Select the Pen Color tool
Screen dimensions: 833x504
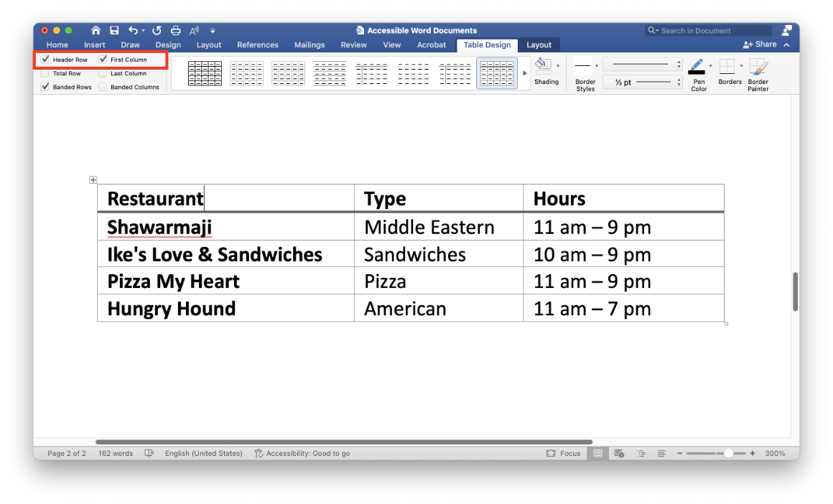[x=697, y=67]
